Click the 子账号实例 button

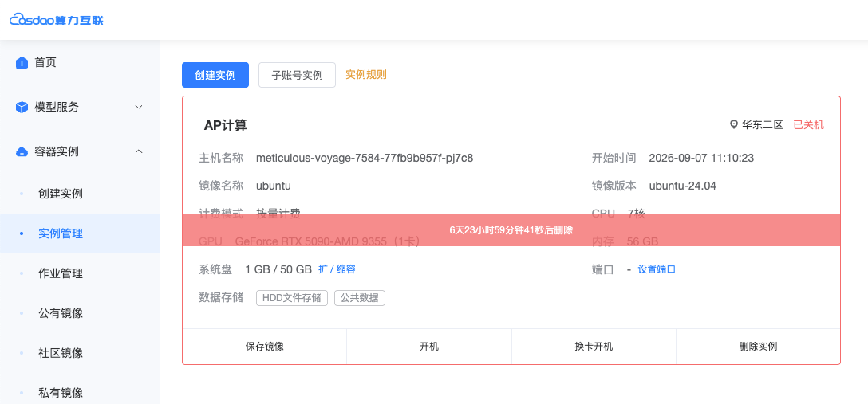[x=298, y=75]
